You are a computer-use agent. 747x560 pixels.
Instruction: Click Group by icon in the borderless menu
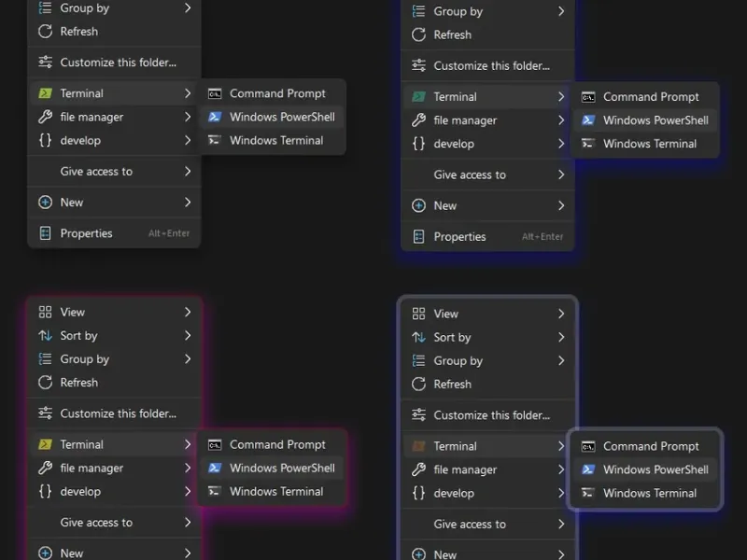(45, 8)
